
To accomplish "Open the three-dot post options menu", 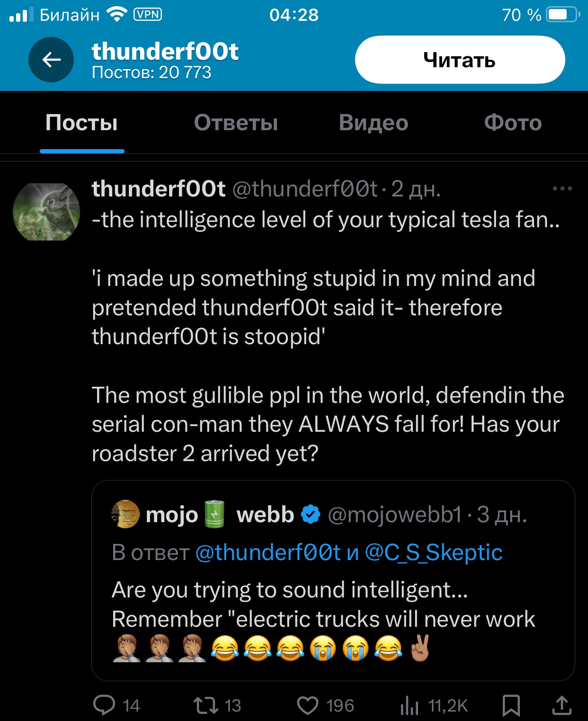I will [562, 188].
